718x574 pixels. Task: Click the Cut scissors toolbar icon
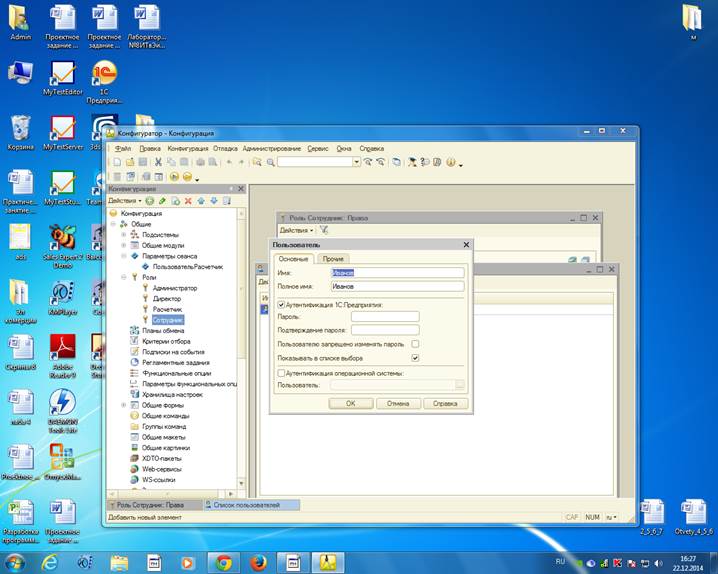158,162
